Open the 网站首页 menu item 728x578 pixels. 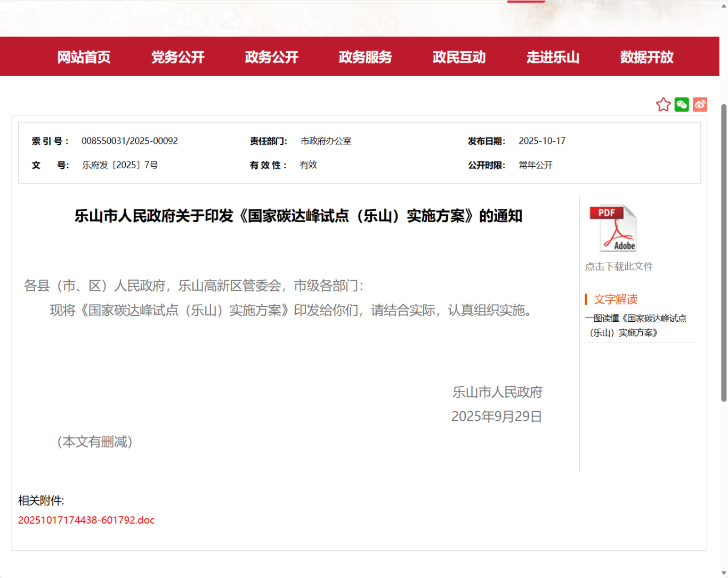(x=84, y=57)
